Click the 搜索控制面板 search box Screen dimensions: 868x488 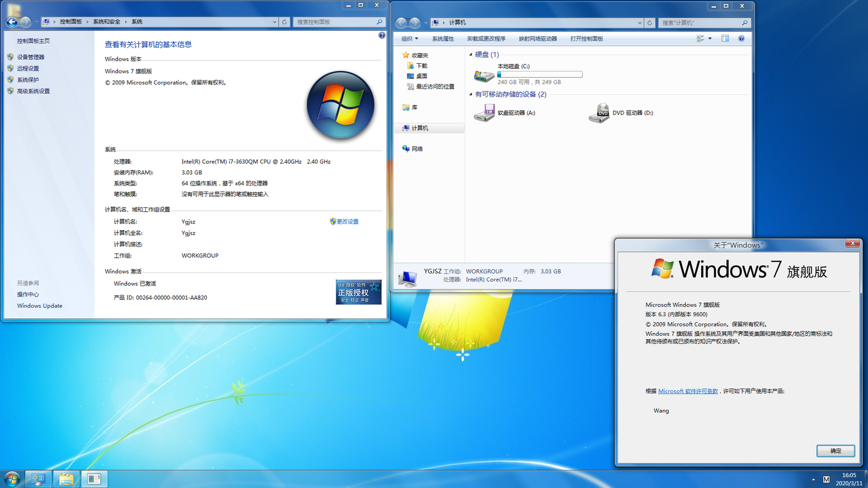[x=340, y=22]
